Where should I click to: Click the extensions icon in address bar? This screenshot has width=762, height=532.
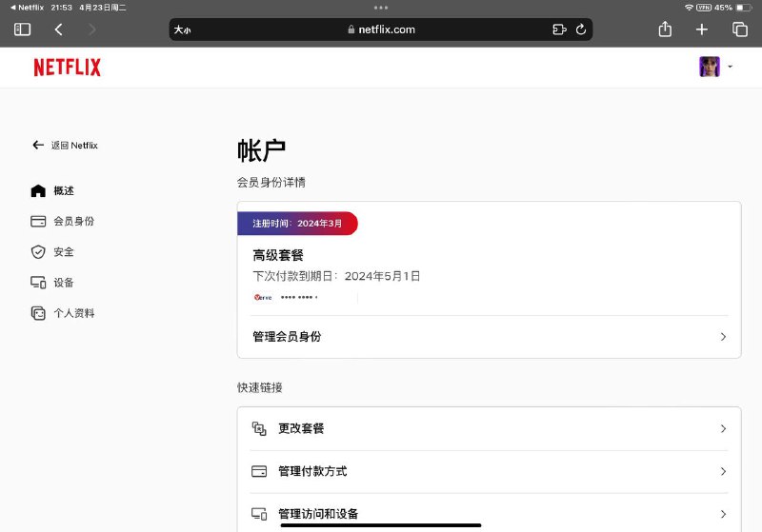click(x=559, y=30)
